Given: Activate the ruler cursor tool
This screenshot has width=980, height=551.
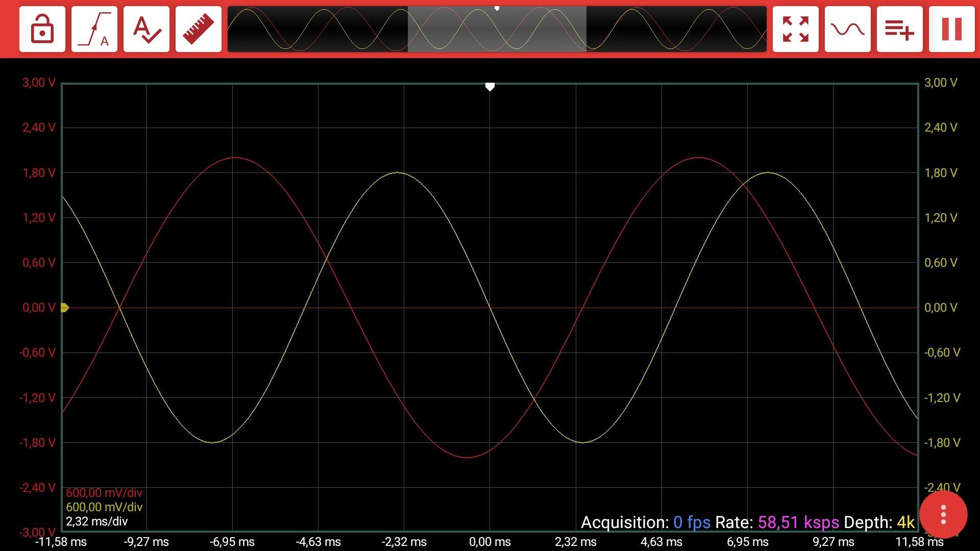Looking at the screenshot, I should (x=199, y=29).
